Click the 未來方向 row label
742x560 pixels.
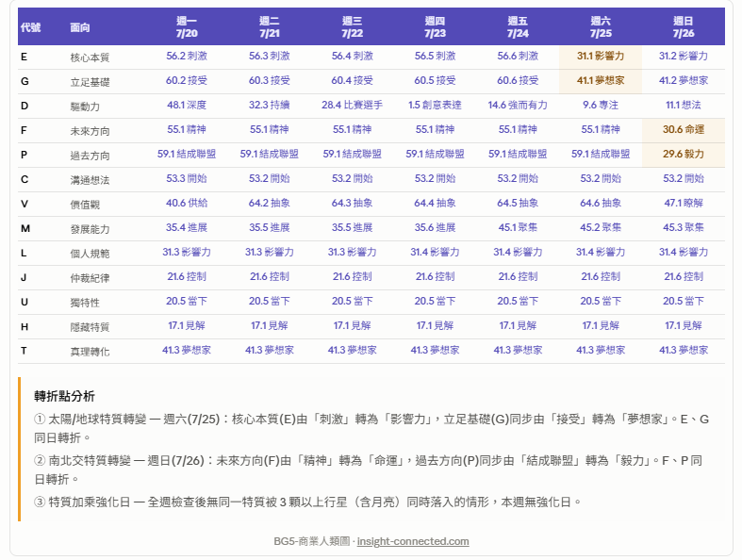tap(90, 131)
